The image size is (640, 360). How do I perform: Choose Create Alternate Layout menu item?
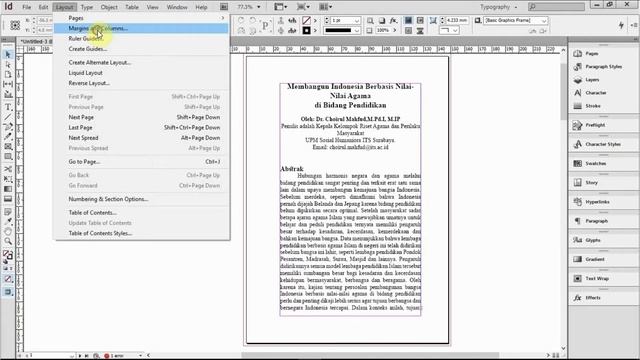[x=141, y=62]
